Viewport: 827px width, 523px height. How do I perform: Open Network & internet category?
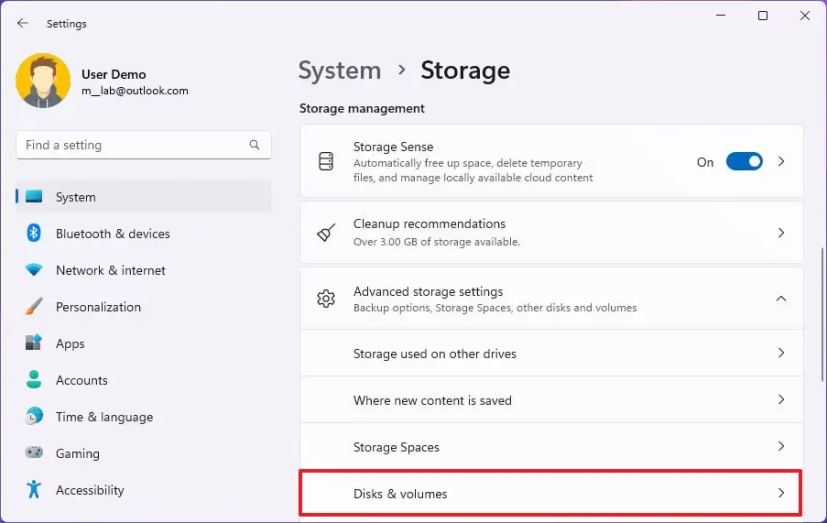111,270
